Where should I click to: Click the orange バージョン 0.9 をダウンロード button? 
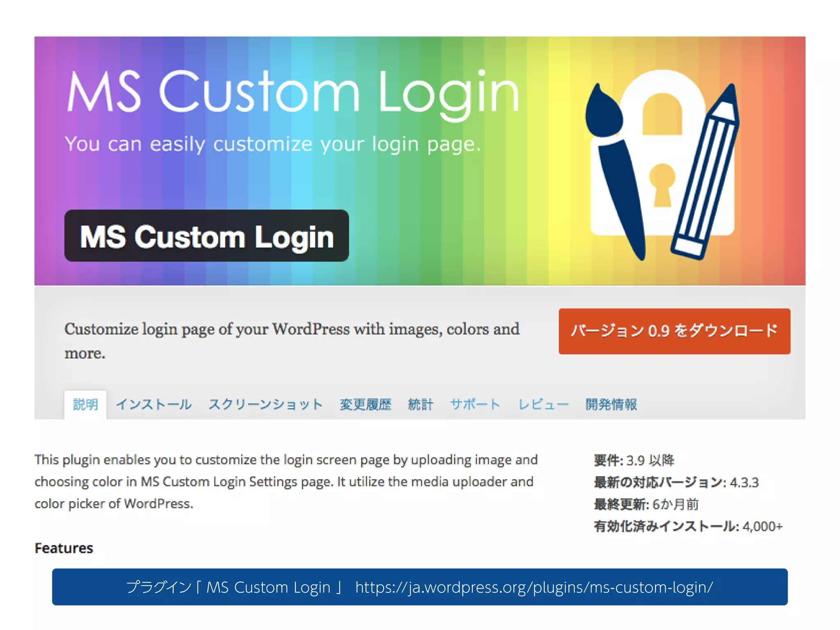coord(674,331)
